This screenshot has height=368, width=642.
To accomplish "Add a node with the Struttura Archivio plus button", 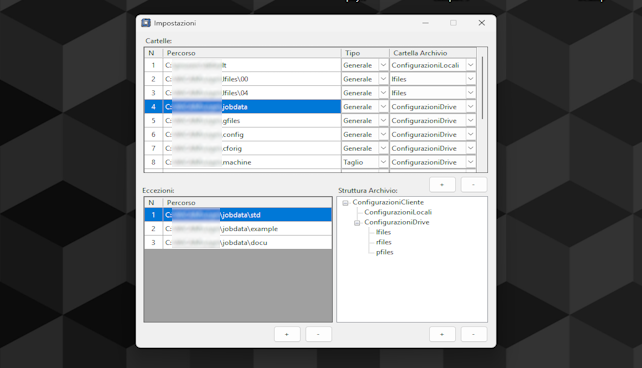I will (x=442, y=334).
